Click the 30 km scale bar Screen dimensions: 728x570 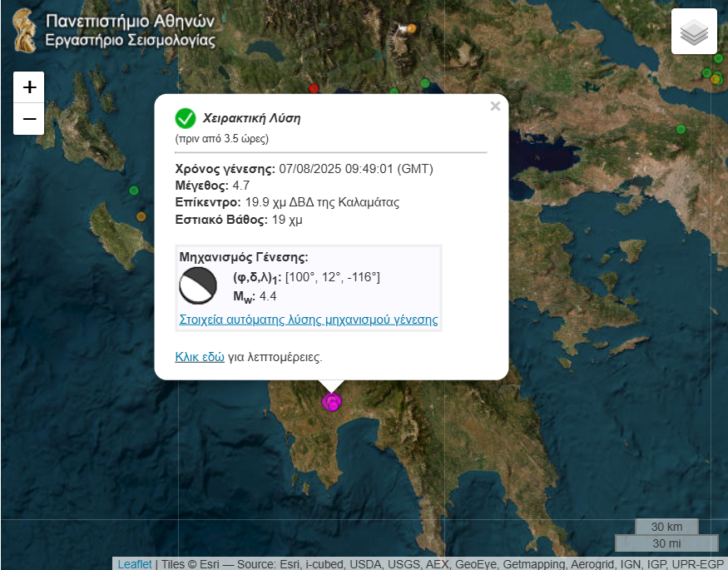point(666,527)
